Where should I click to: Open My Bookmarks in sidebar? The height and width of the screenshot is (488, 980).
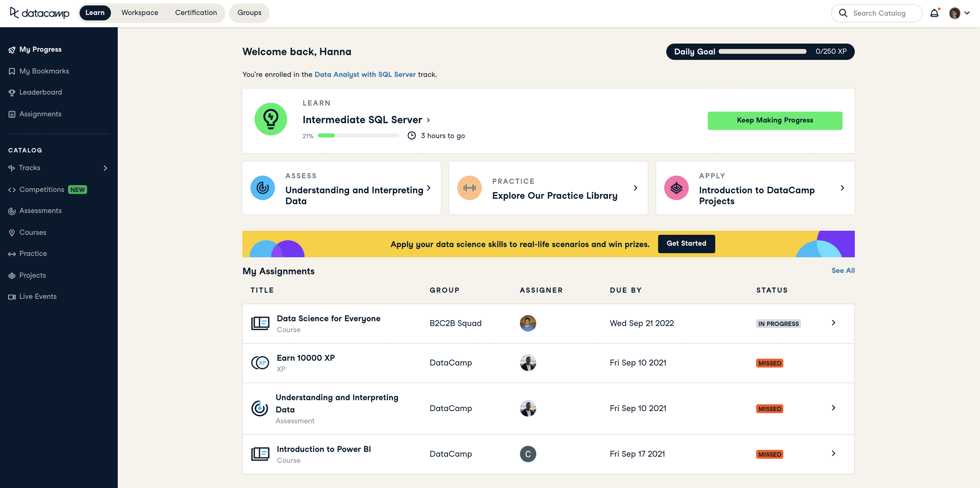tap(44, 71)
